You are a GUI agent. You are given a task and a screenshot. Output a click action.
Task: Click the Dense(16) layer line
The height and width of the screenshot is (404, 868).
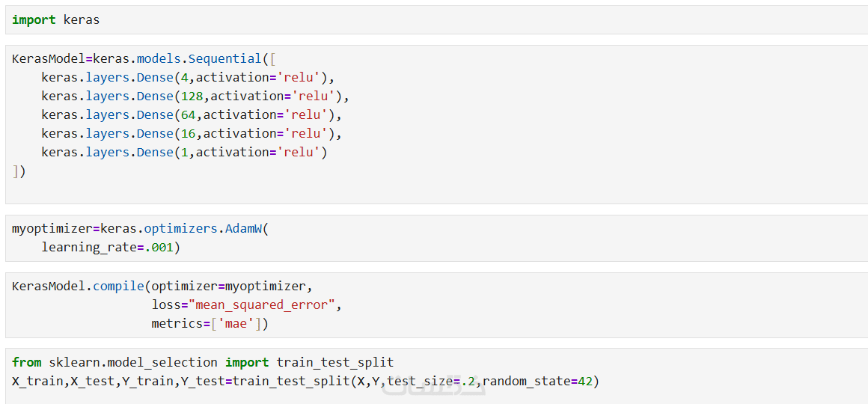coord(192,133)
